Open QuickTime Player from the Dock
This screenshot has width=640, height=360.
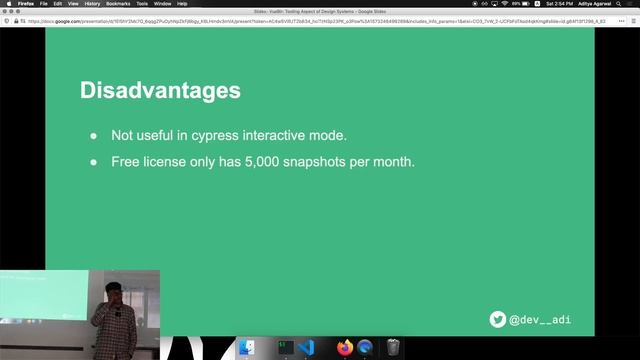(x=365, y=347)
